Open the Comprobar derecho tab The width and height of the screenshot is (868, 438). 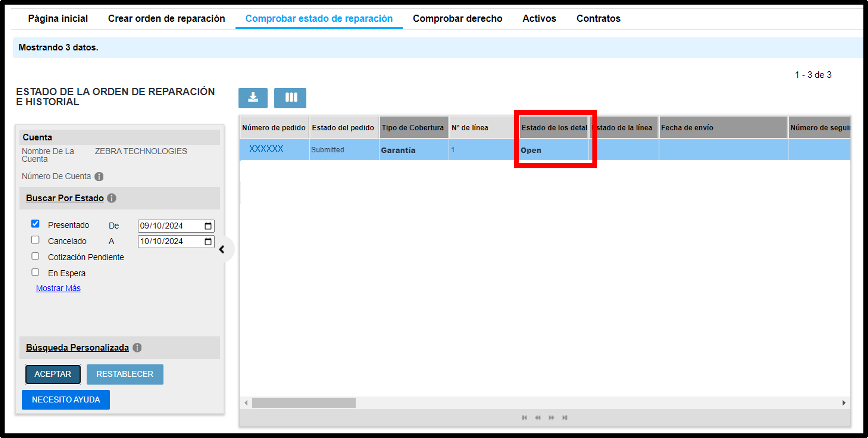(457, 19)
